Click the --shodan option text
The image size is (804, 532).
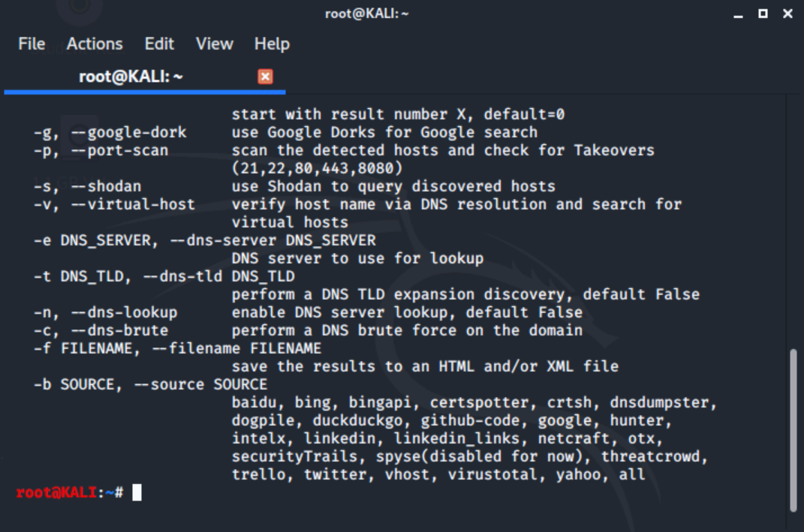(x=106, y=186)
